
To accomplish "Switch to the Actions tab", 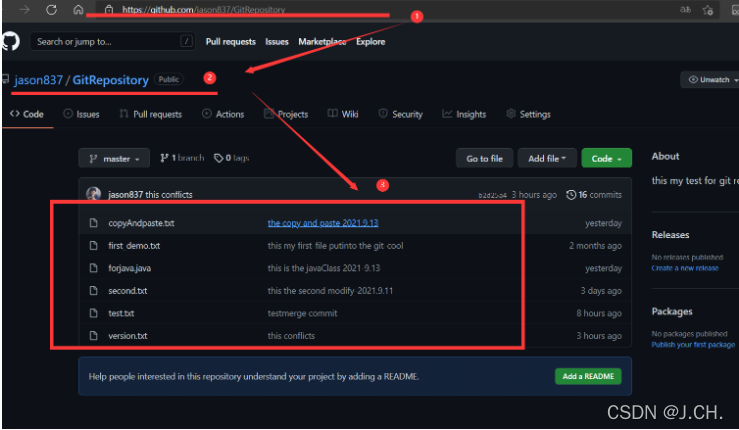I will [223, 114].
